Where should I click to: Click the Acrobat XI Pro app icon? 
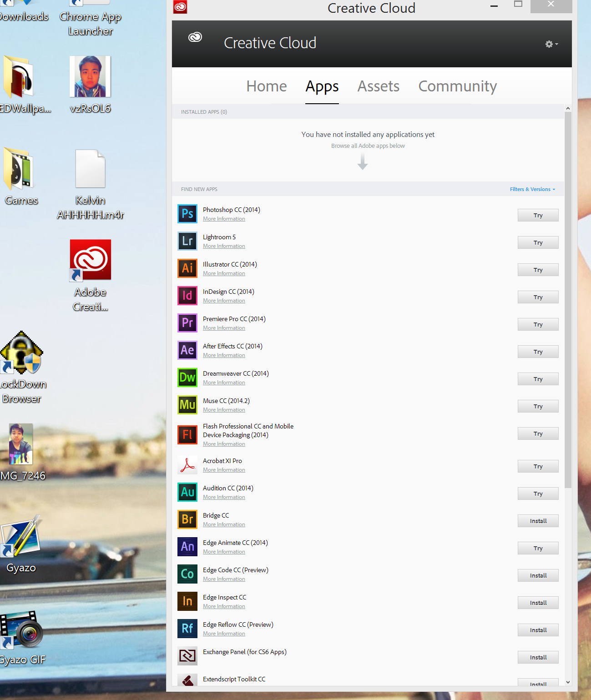[x=187, y=465]
